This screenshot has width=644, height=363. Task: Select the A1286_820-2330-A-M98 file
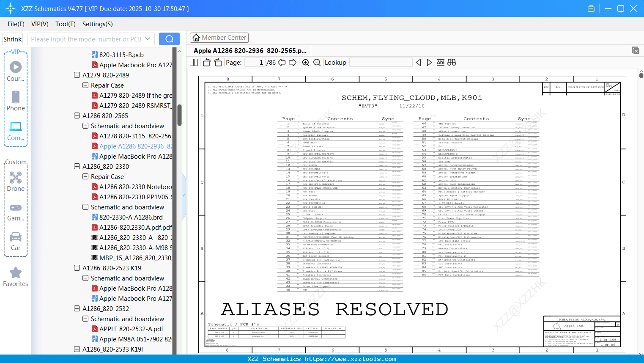tap(132, 247)
